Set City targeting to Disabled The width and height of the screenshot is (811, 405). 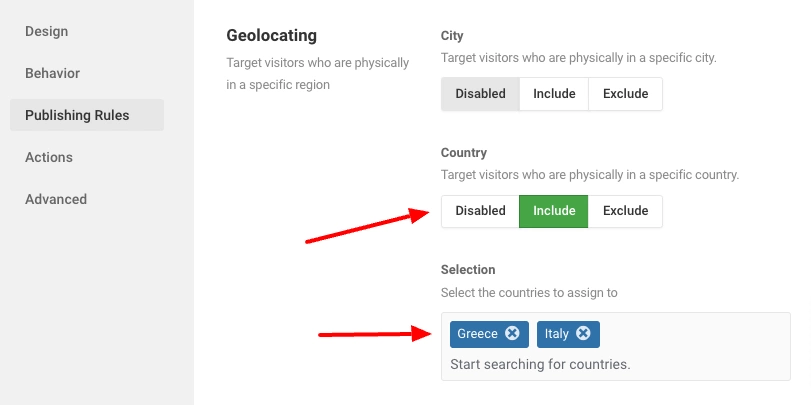pos(480,94)
